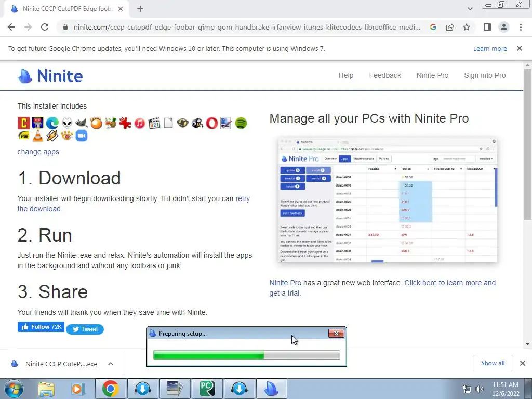Open the Windows Start menu
This screenshot has width=532, height=399.
(x=14, y=389)
